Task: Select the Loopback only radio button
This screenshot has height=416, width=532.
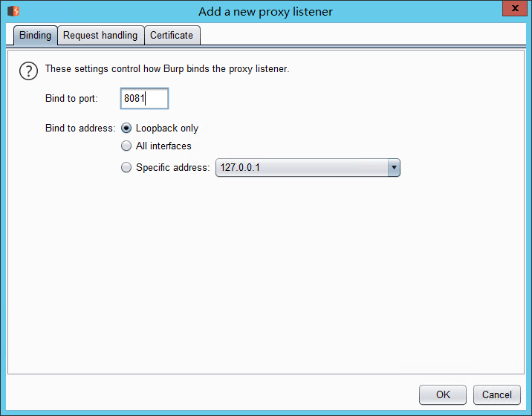Action: coord(126,128)
